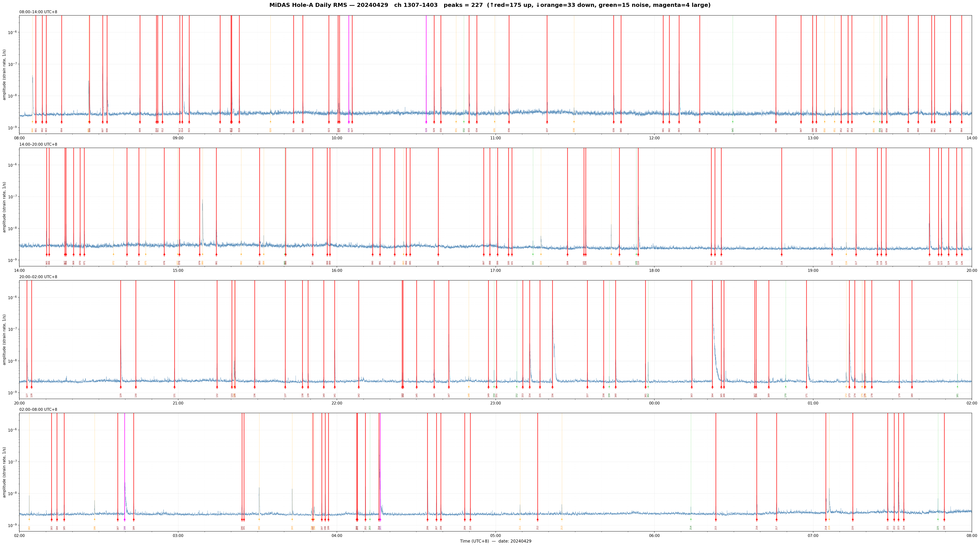Viewport: 980px width, 546px height.
Task: Click the 04:00 time tick label
Action: pos(337,536)
